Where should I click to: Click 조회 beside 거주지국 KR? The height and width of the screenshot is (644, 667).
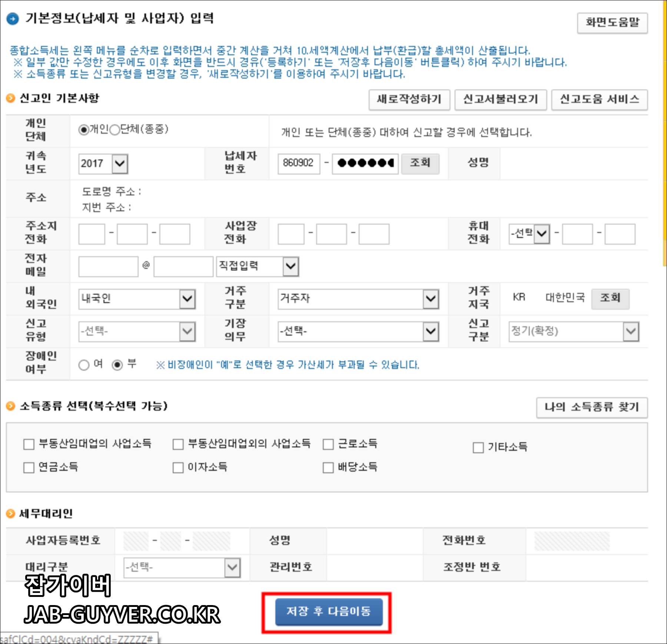point(610,299)
